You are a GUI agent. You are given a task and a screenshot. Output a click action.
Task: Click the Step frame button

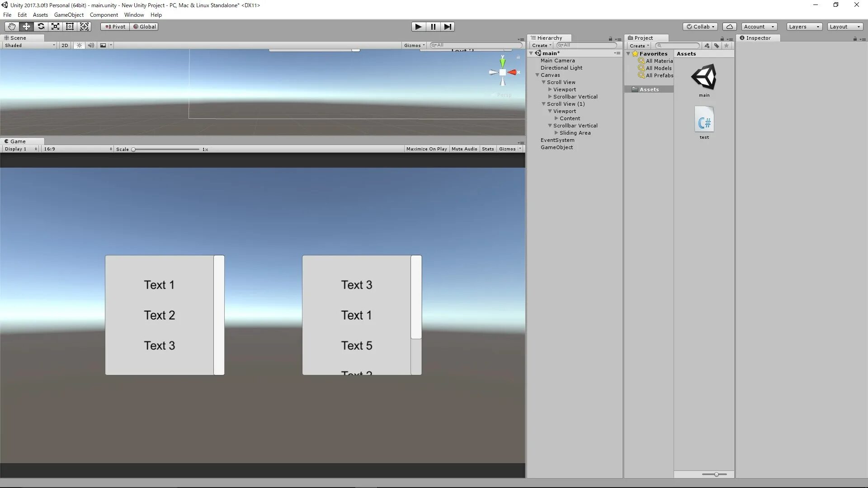tap(447, 27)
